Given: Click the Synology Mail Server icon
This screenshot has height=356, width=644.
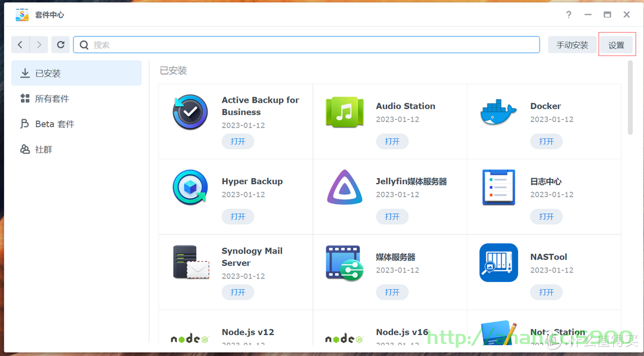Looking at the screenshot, I should point(191,262).
